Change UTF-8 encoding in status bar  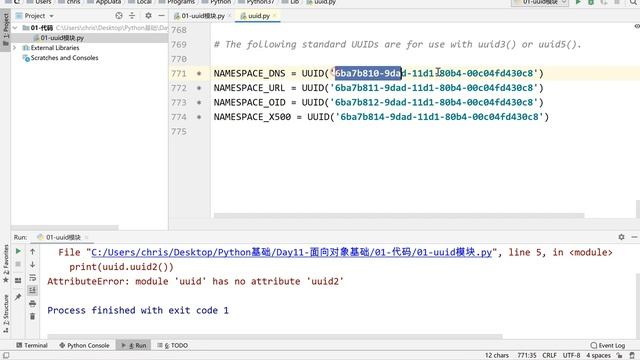[571, 356]
